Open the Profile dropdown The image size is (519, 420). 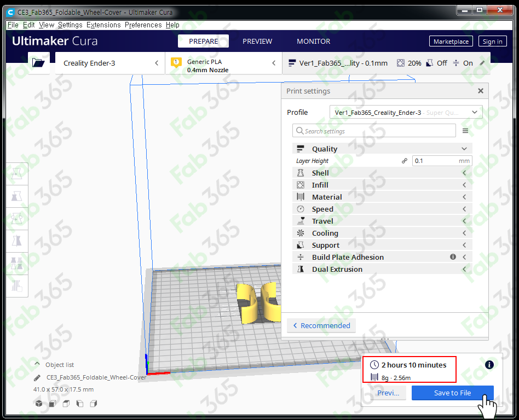(406, 113)
